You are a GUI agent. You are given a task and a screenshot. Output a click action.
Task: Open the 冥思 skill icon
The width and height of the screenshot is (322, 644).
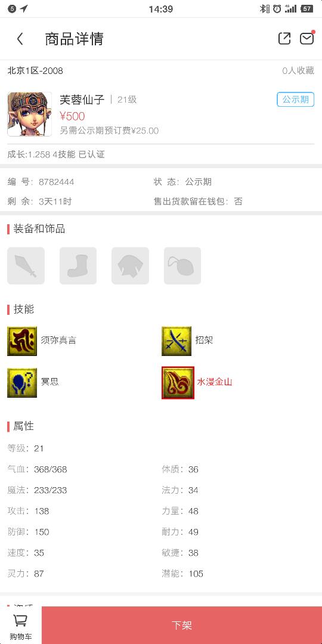(x=22, y=383)
